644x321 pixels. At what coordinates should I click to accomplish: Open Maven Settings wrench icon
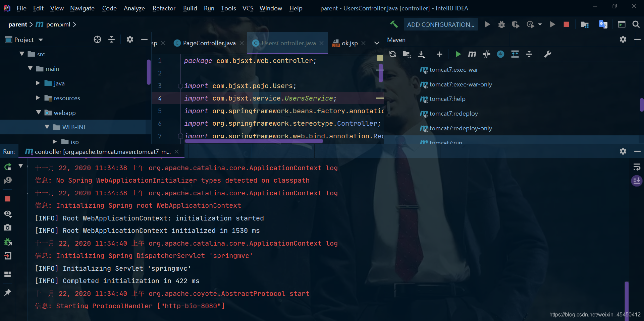tap(547, 54)
